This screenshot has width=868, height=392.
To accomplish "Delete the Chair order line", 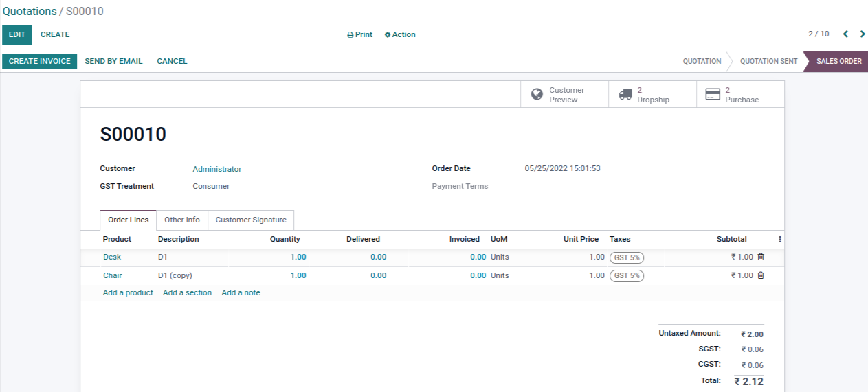I will click(760, 275).
